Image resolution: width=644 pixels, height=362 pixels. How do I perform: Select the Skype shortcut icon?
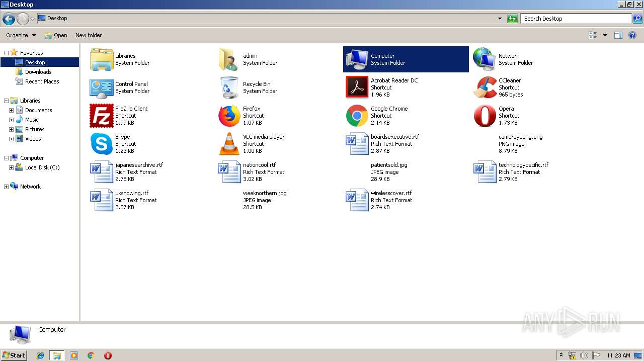[x=102, y=144]
